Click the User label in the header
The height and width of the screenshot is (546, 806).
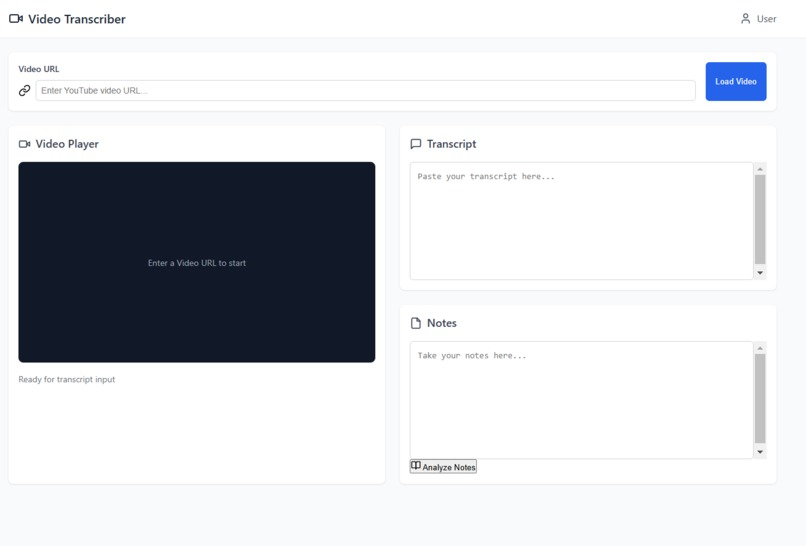coord(766,19)
